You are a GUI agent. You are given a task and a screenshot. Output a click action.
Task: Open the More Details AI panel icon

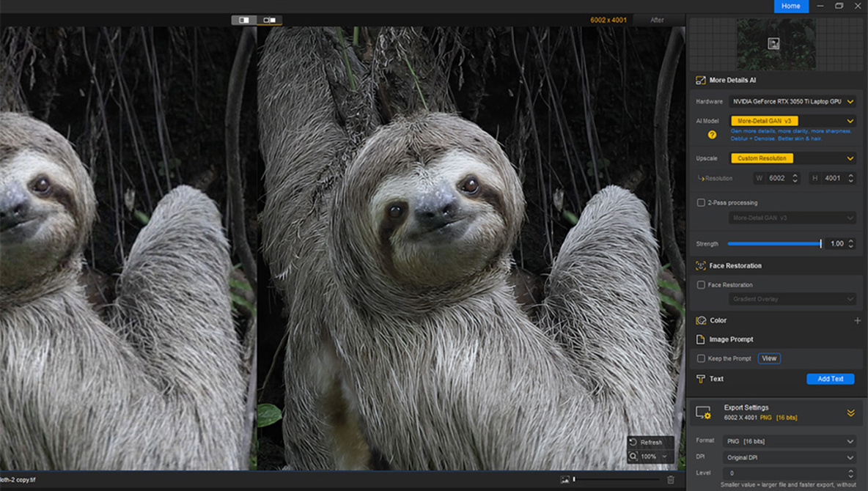pos(701,80)
